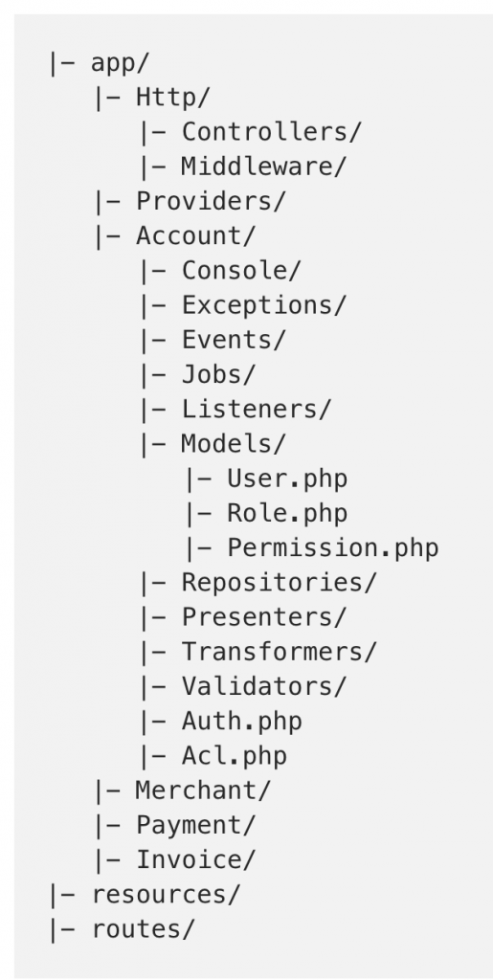Open the Auth.php file
Image resolution: width=493 pixels, height=980 pixels.
pyautogui.click(x=242, y=722)
